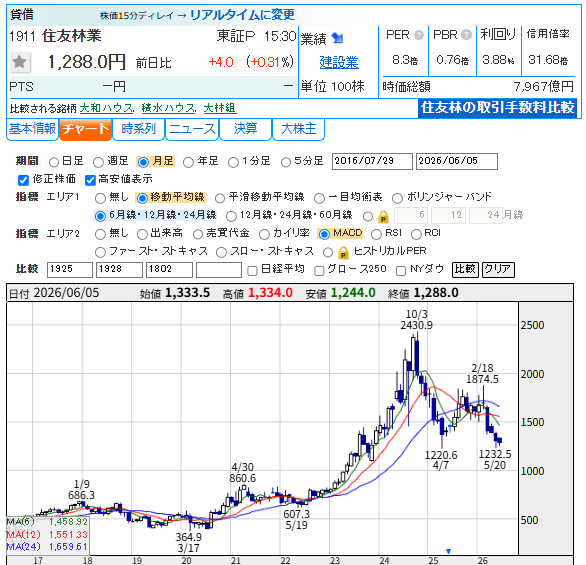Open the 大和ハウス comparison link

(x=107, y=108)
